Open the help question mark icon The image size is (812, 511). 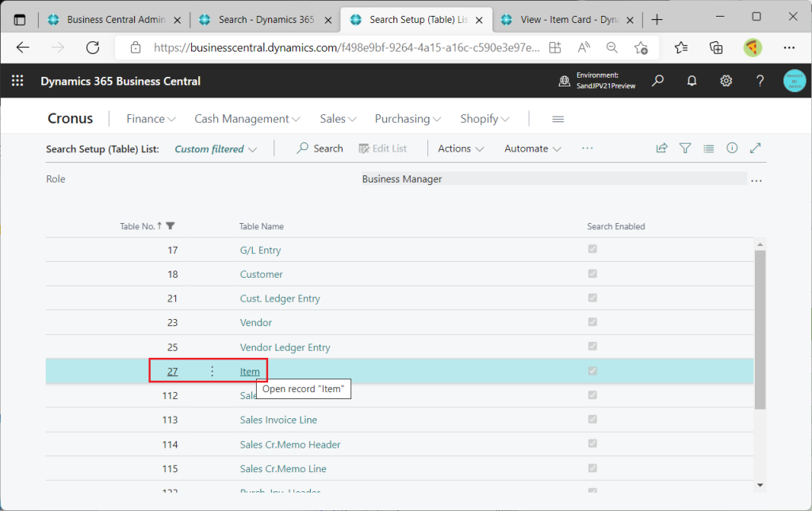point(760,81)
